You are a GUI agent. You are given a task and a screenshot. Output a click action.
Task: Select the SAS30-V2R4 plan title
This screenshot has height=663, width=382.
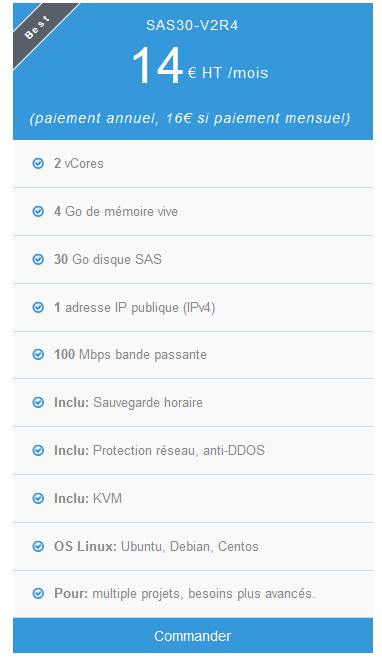192,25
